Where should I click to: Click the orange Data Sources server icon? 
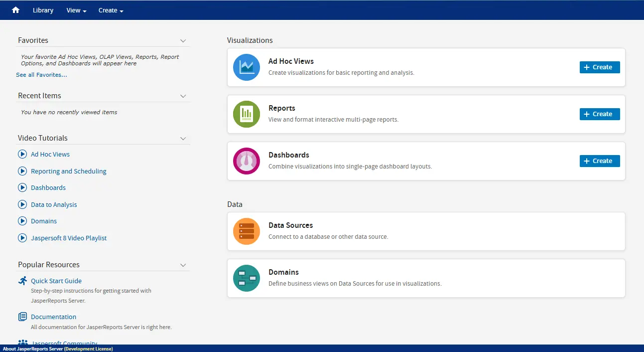click(247, 231)
